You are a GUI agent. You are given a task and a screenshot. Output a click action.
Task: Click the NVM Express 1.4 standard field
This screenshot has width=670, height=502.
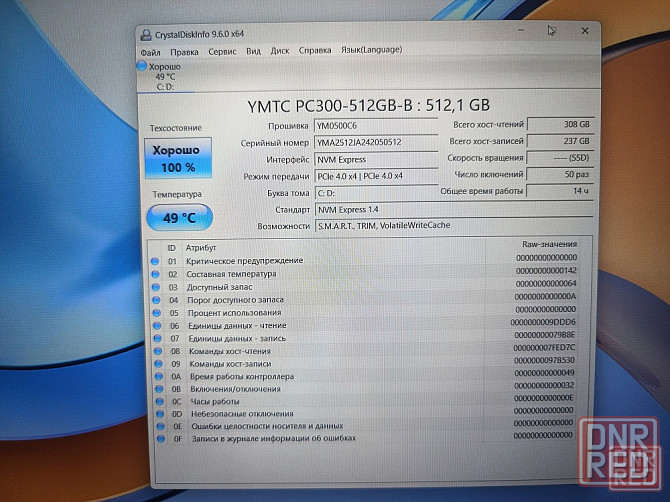click(x=454, y=209)
